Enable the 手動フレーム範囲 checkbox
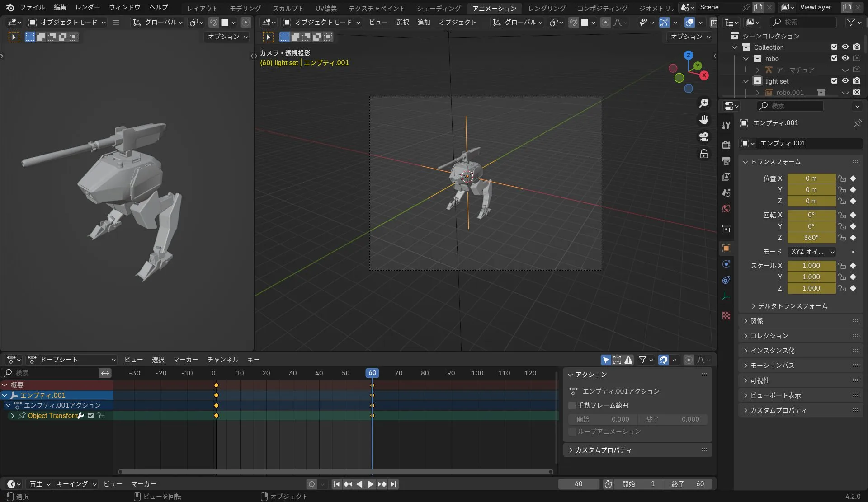 pyautogui.click(x=572, y=405)
